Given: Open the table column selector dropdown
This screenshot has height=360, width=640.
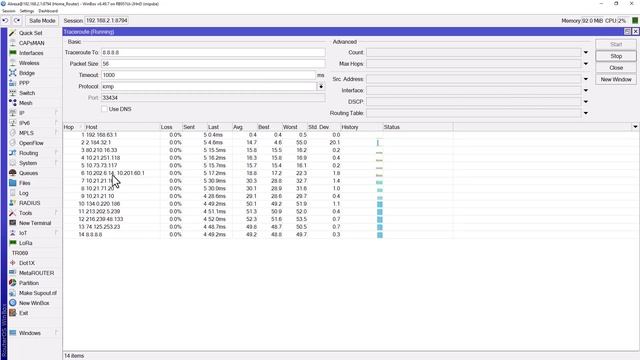Looking at the screenshot, I should coord(635,127).
